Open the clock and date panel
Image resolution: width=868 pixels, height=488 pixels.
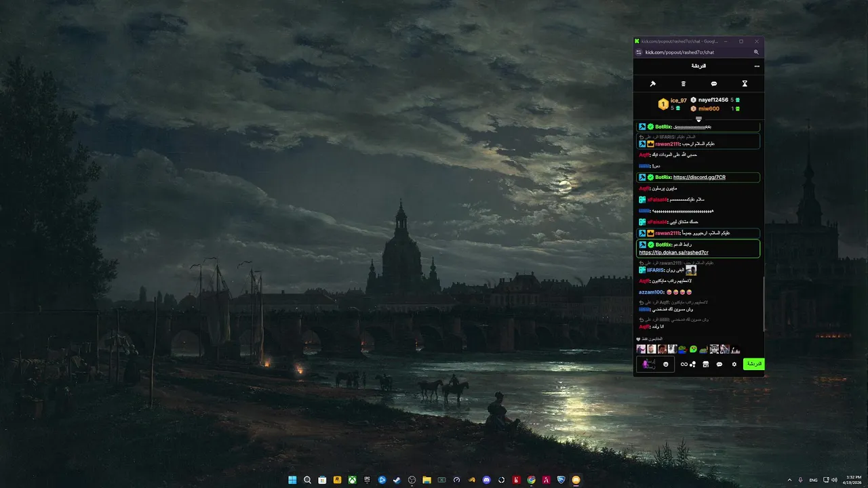(852, 480)
